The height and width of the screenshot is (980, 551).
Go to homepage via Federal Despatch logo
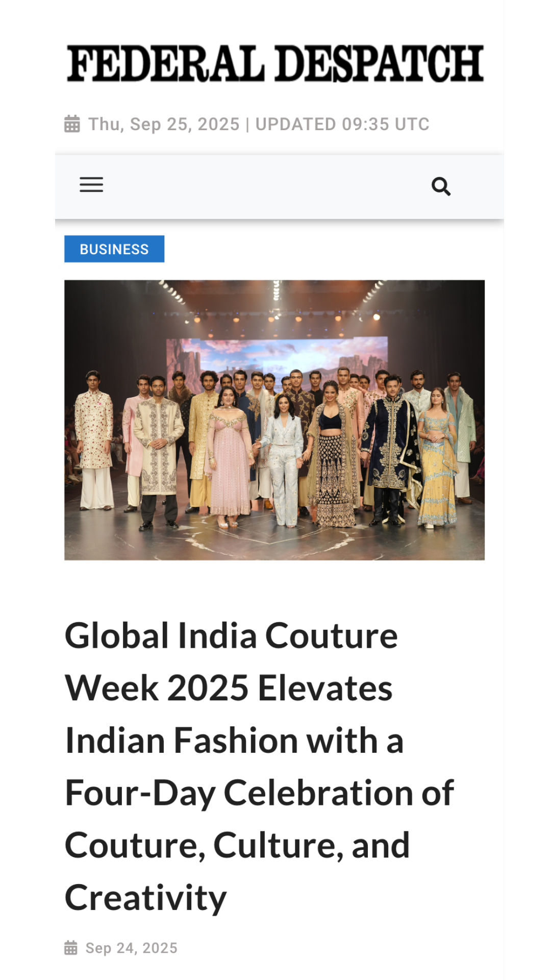(x=275, y=63)
